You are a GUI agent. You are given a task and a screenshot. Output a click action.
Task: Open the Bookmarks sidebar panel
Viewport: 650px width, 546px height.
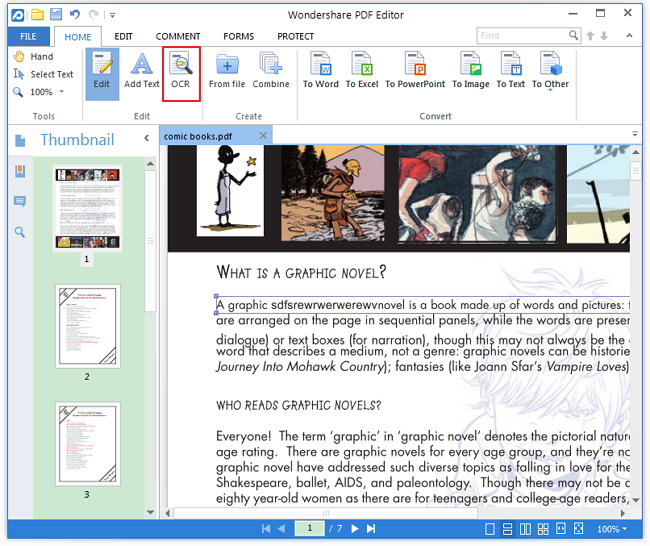tap(20, 170)
